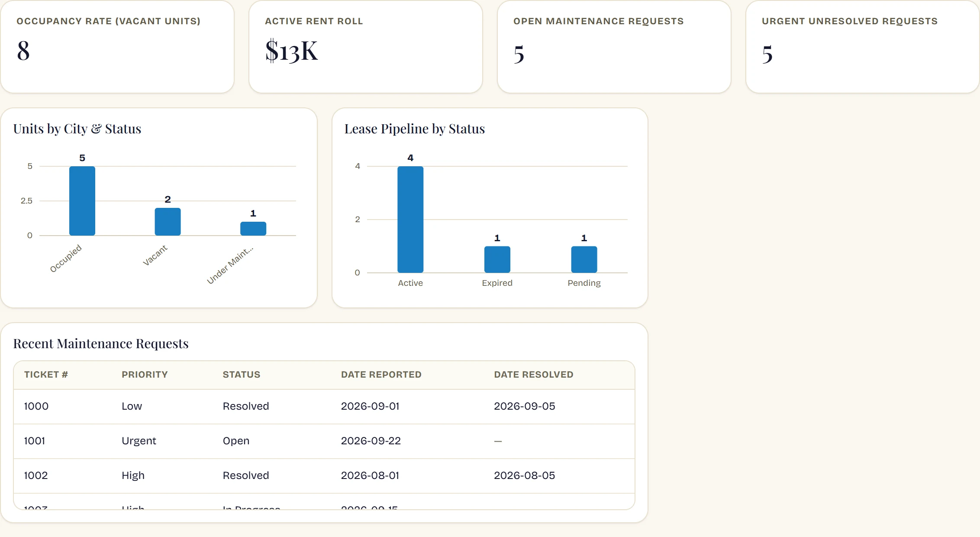Select the Expired bar in lease chart
The image size is (980, 537).
[497, 259]
